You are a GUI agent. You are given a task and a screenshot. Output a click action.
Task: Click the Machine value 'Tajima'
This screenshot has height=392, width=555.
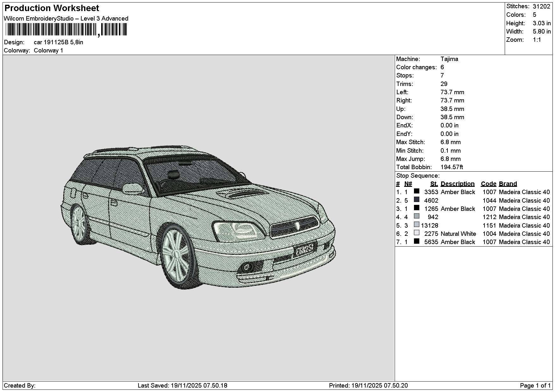point(449,59)
